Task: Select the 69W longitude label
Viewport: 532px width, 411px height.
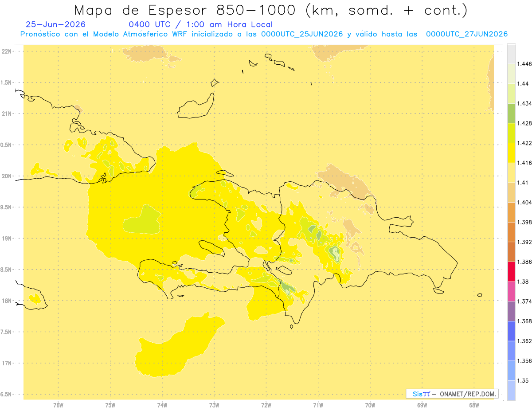Action: 422,405
